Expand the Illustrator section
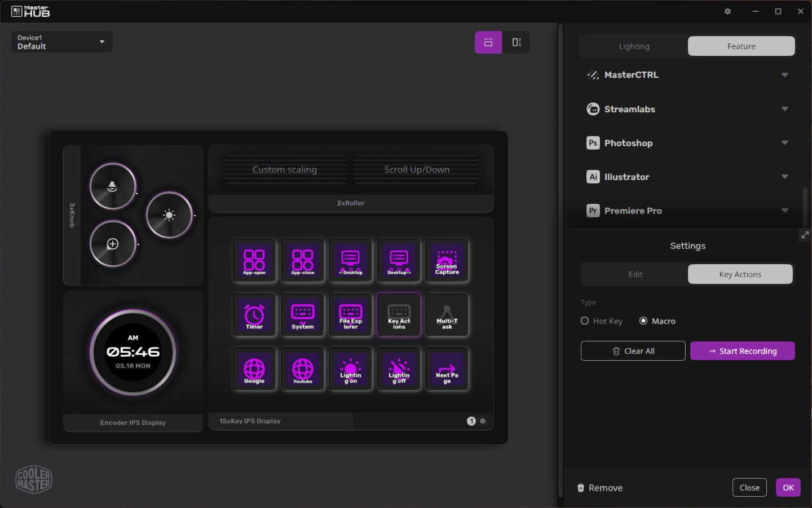 tap(684, 177)
